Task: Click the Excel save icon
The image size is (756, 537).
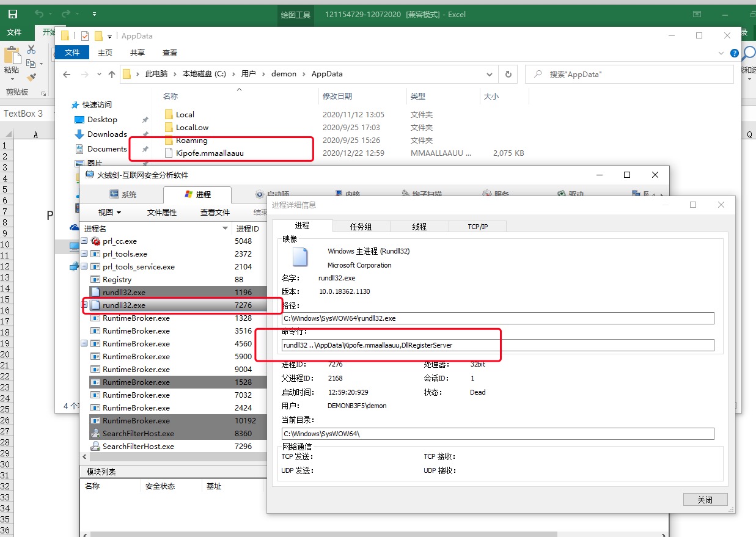Action: coord(12,13)
